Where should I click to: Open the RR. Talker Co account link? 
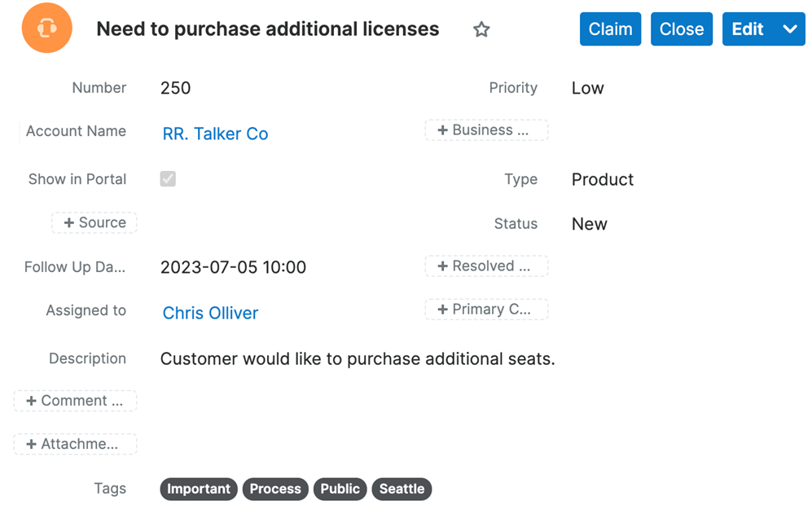tap(215, 134)
